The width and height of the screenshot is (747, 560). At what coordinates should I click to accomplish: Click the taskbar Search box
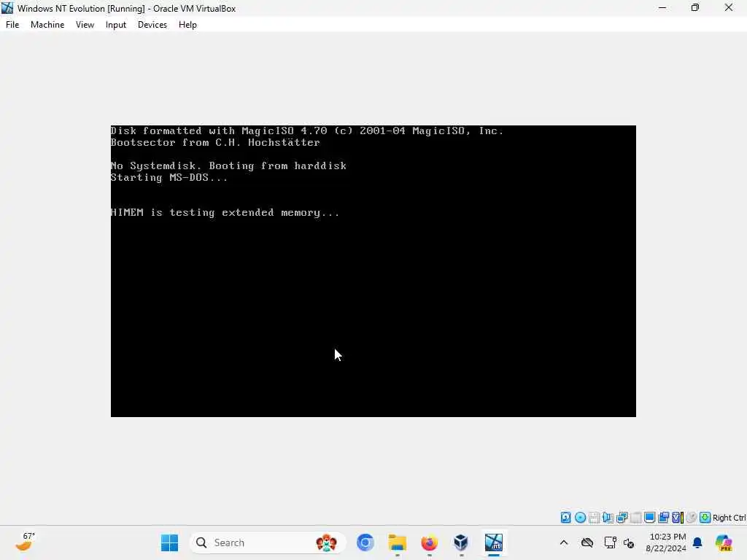pyautogui.click(x=268, y=542)
